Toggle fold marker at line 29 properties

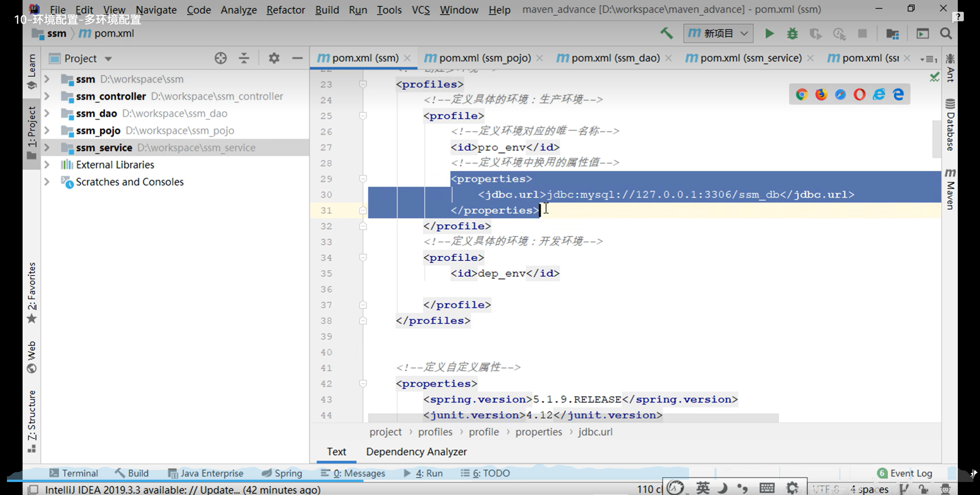pos(363,179)
